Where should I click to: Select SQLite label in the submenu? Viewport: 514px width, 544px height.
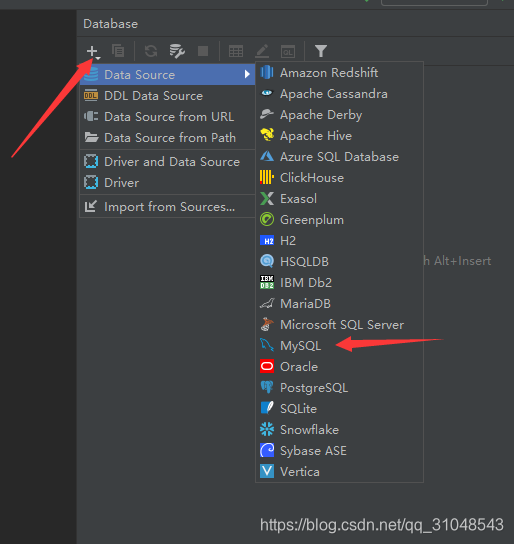[298, 409]
